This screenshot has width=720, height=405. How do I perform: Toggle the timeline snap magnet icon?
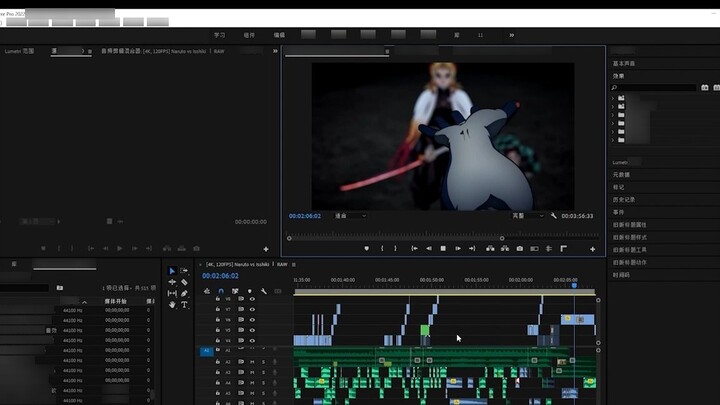[221, 291]
